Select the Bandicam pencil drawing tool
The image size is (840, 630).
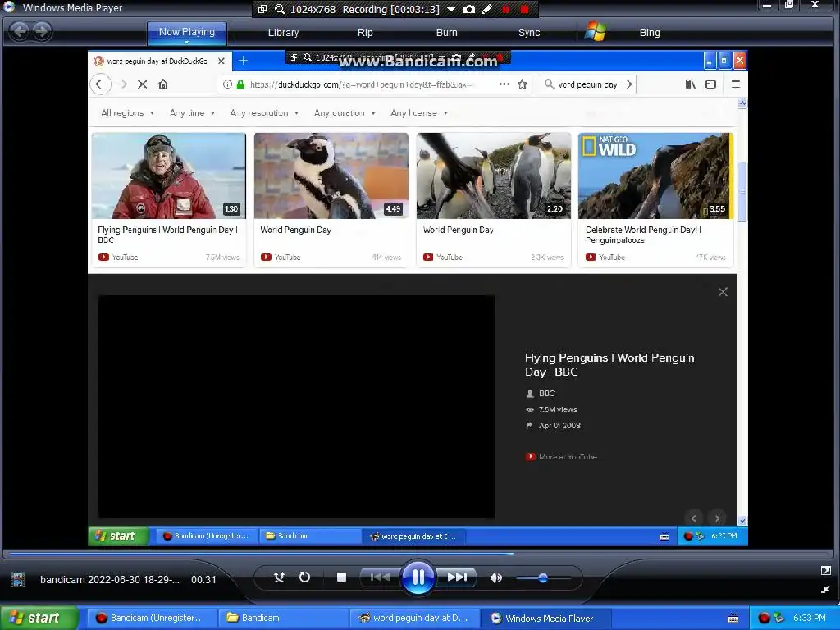pyautogui.click(x=487, y=9)
